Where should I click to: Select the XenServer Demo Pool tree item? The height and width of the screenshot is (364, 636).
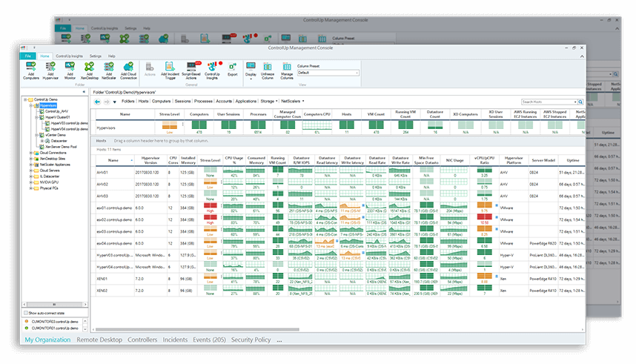(61, 147)
